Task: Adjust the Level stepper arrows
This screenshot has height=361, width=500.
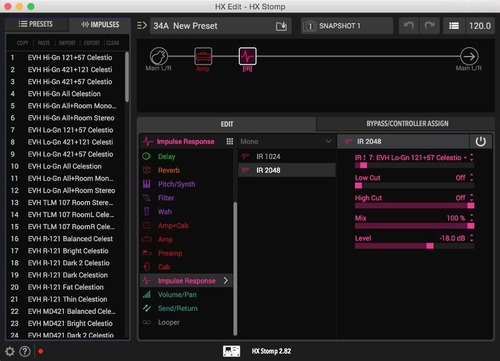Action: 472,238
